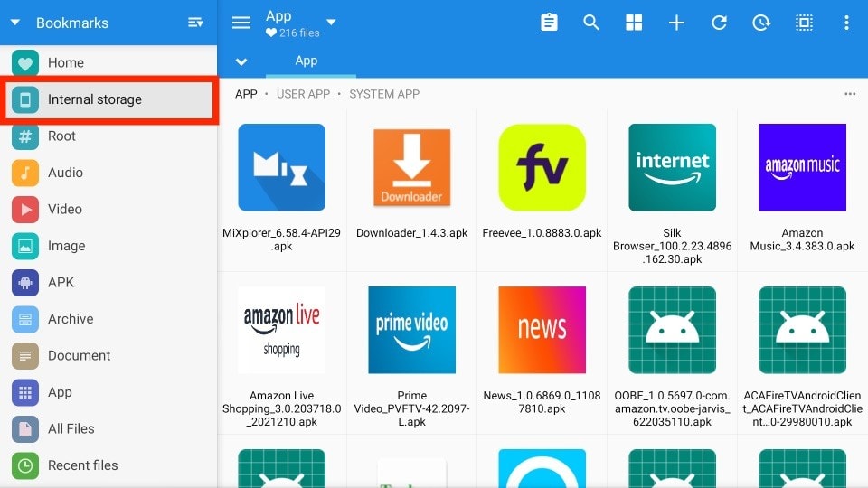The width and height of the screenshot is (868, 488).
Task: Refresh the file list
Action: coord(719,23)
